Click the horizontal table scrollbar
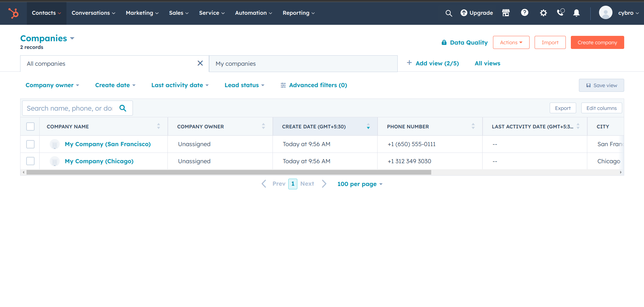644x307 pixels. [x=229, y=172]
